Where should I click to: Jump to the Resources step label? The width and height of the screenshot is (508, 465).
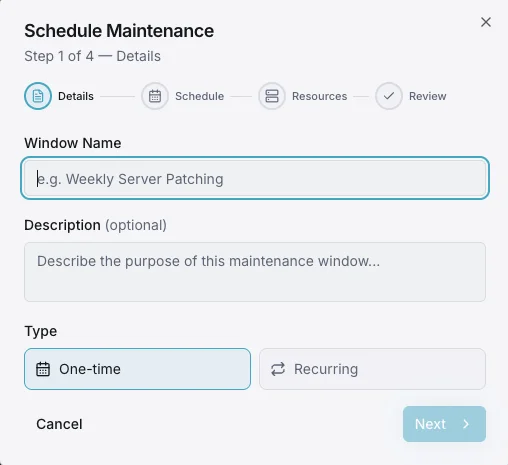pos(320,96)
